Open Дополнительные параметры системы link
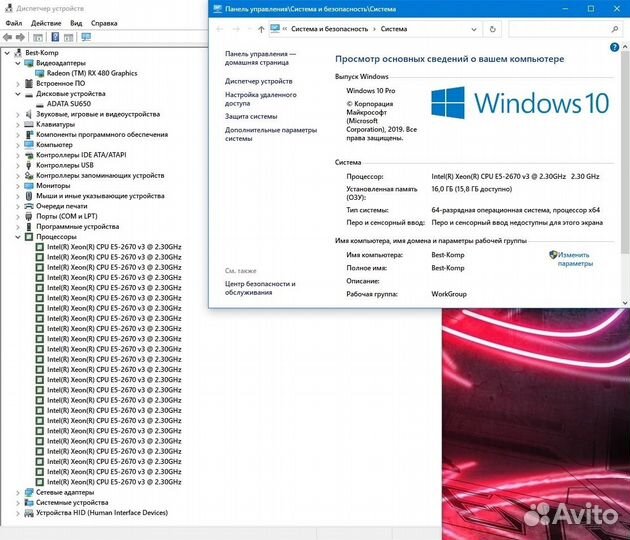 tap(271, 134)
